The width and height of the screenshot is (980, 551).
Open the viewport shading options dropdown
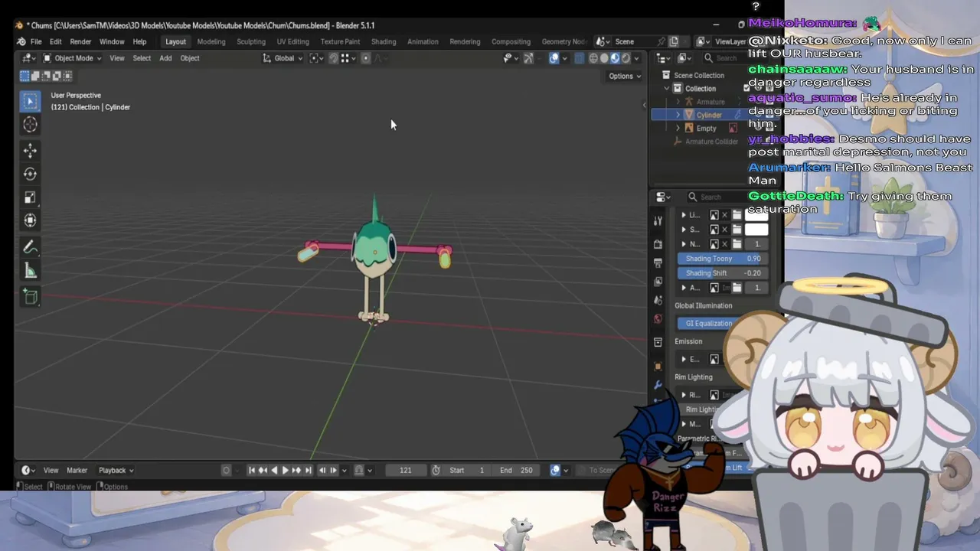(637, 58)
